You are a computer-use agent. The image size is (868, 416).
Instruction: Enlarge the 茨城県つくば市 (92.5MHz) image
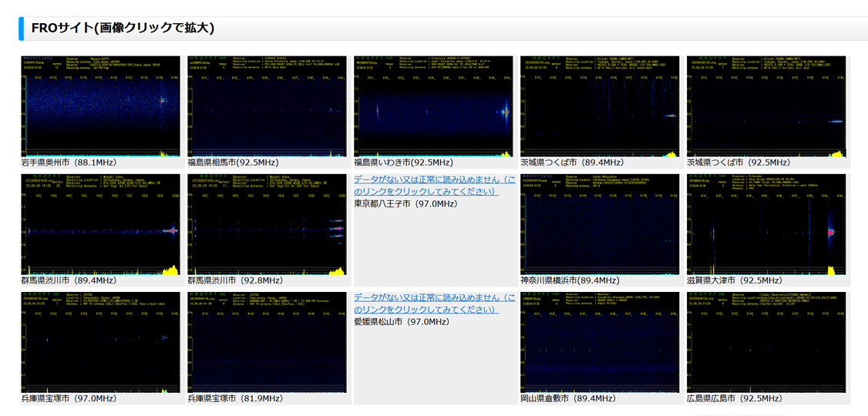pos(766,106)
